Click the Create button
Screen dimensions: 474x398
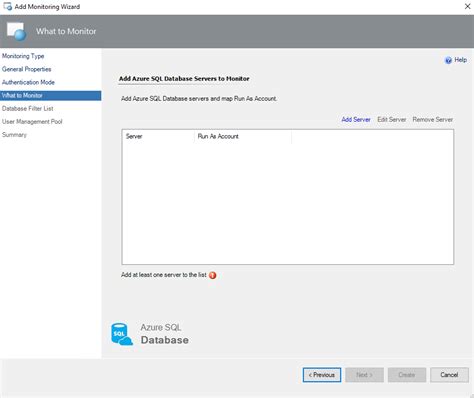coord(407,375)
